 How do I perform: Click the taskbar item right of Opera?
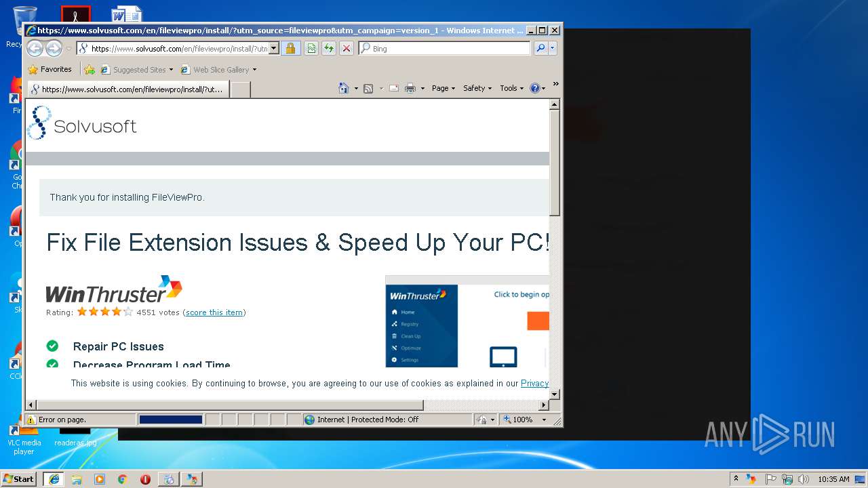tap(168, 479)
